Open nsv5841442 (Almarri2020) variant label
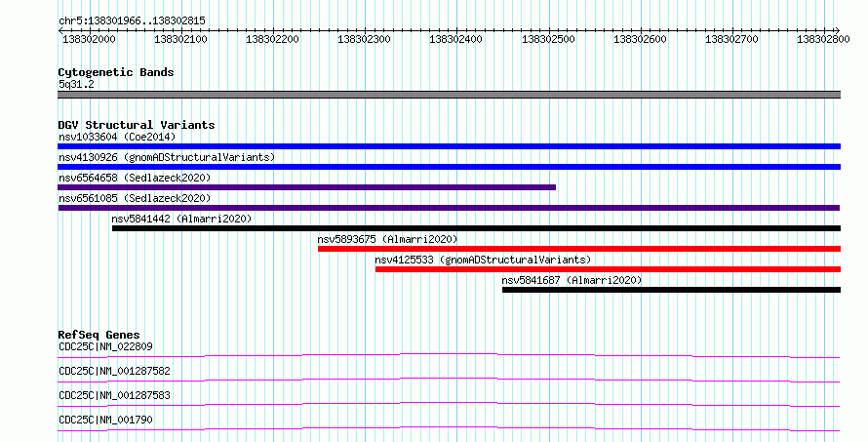Screen dimensions: 868x442 181,219
